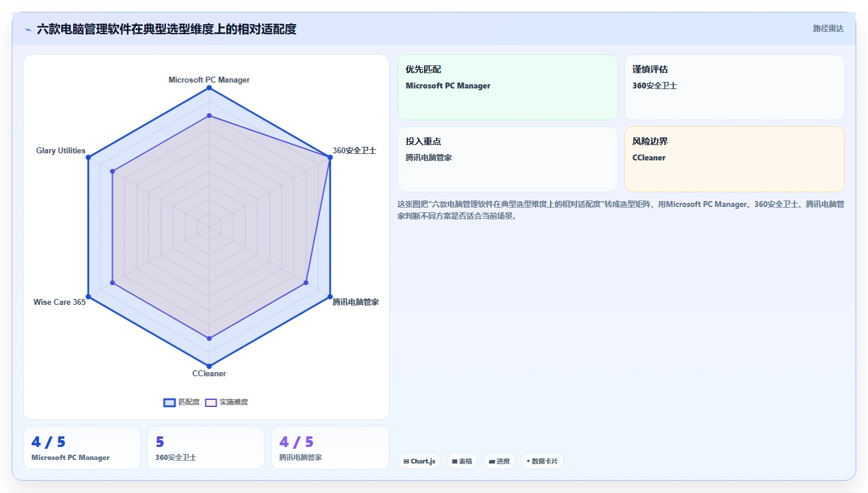Click the 4 / 5 腾讯电脑管家 stat card
The width and height of the screenshot is (868, 493).
(330, 448)
